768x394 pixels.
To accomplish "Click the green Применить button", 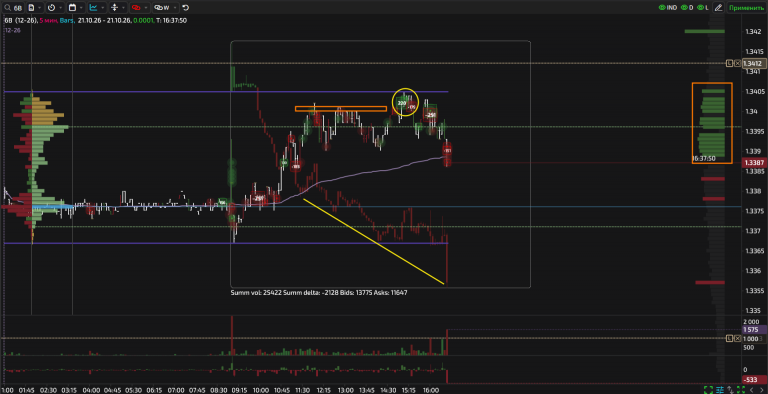I will [746, 7].
